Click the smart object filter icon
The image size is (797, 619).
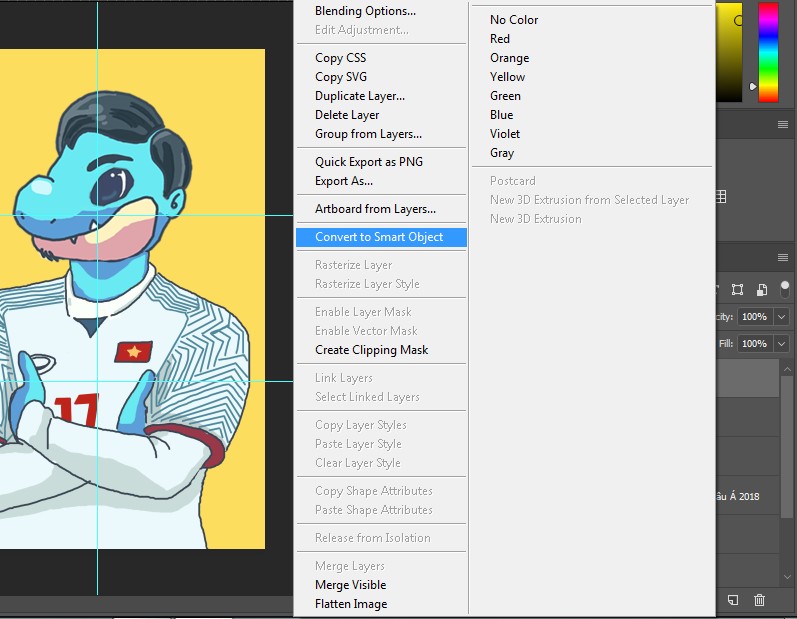(761, 290)
